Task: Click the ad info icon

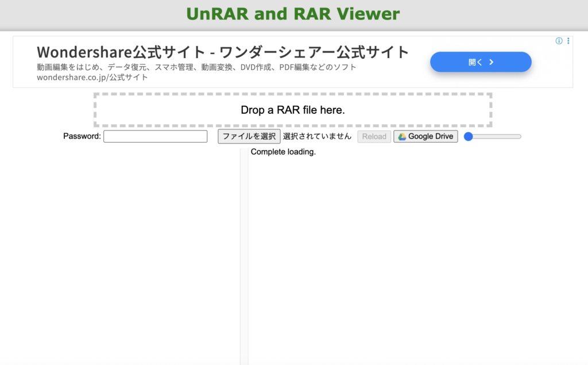Action: pos(559,41)
